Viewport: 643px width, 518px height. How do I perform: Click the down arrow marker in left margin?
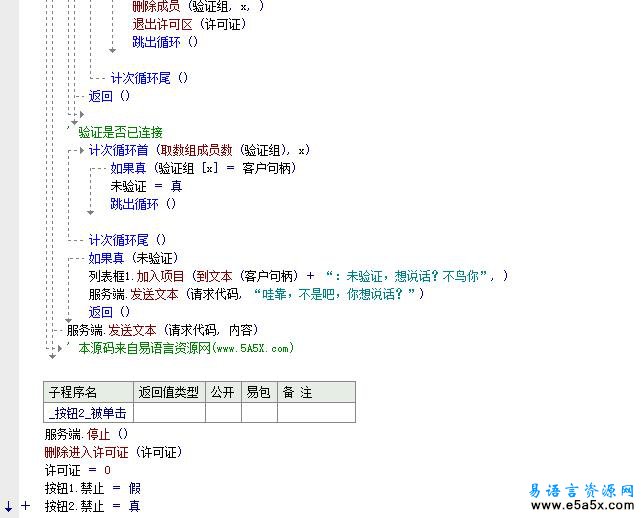(x=9, y=506)
